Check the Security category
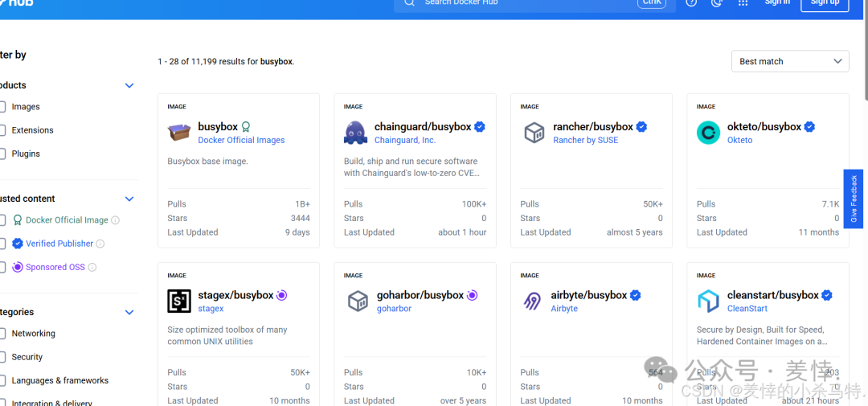The image size is (868, 406). (2, 357)
